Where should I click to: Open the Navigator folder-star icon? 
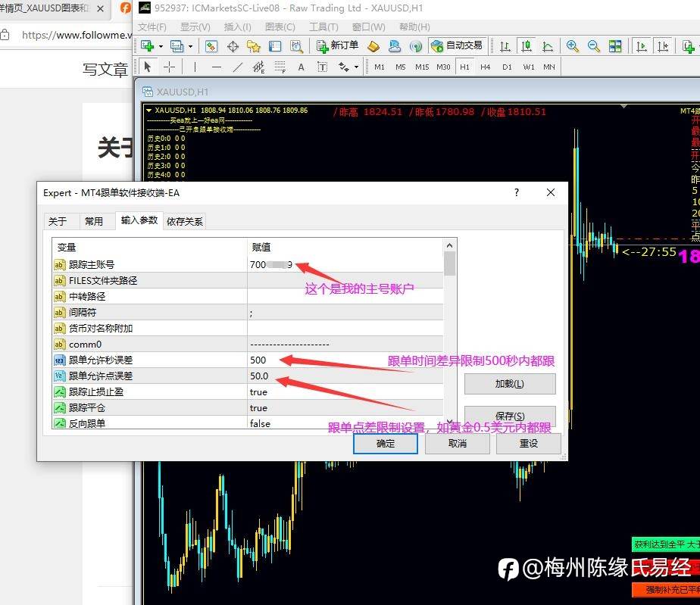pyautogui.click(x=254, y=46)
